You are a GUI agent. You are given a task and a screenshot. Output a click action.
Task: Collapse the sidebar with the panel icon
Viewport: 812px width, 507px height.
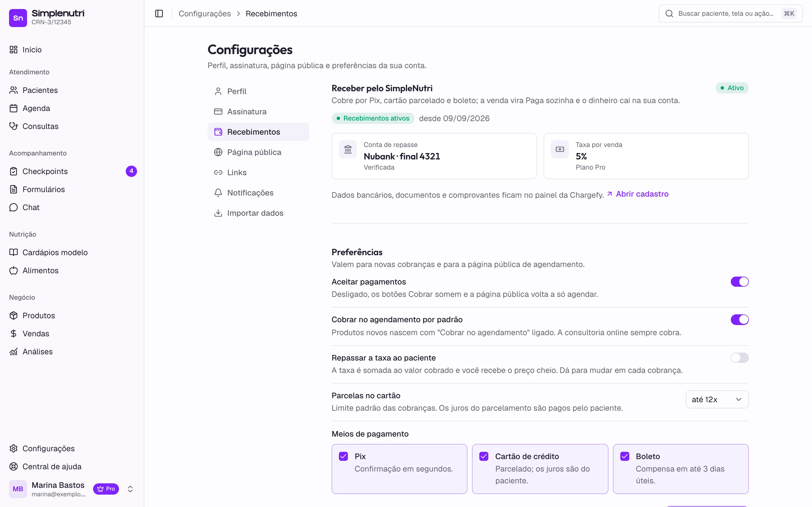click(x=159, y=14)
